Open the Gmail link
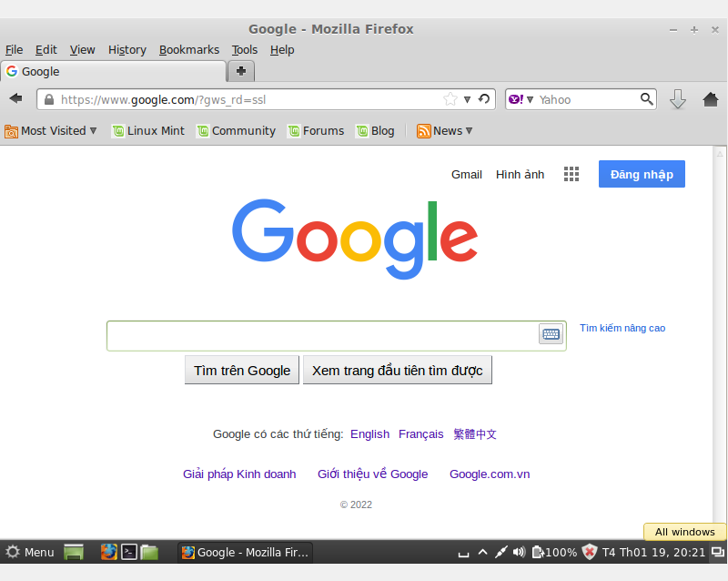The height and width of the screenshot is (581, 728). point(467,175)
